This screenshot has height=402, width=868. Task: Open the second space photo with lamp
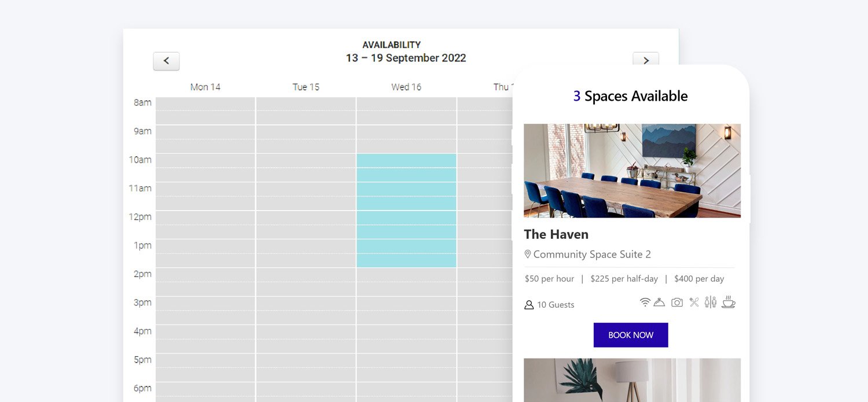click(632, 379)
